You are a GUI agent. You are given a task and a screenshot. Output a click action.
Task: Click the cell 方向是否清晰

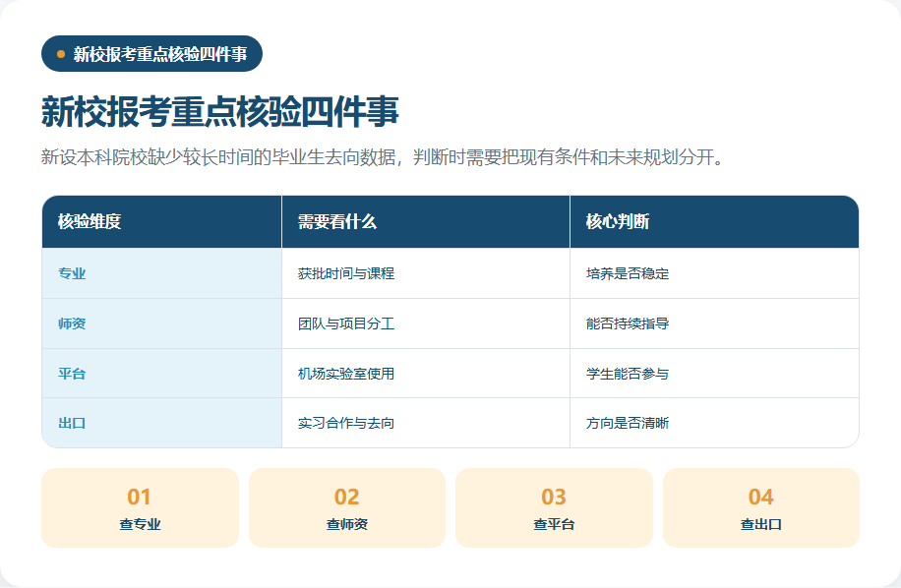714,423
